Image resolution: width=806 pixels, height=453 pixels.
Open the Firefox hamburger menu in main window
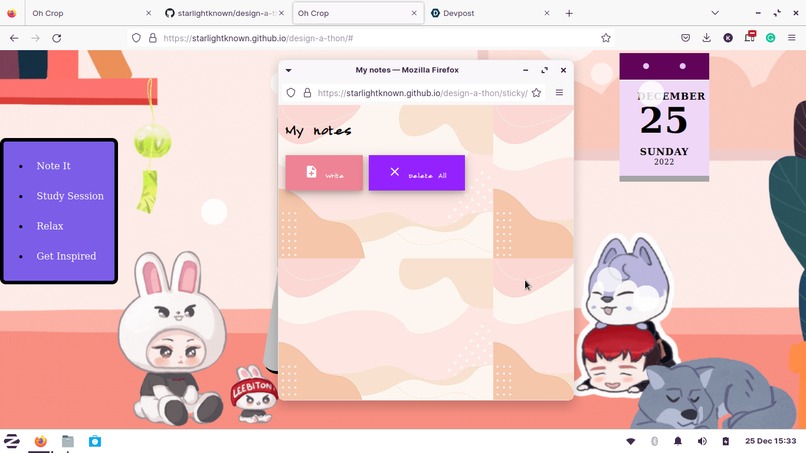pos(792,38)
